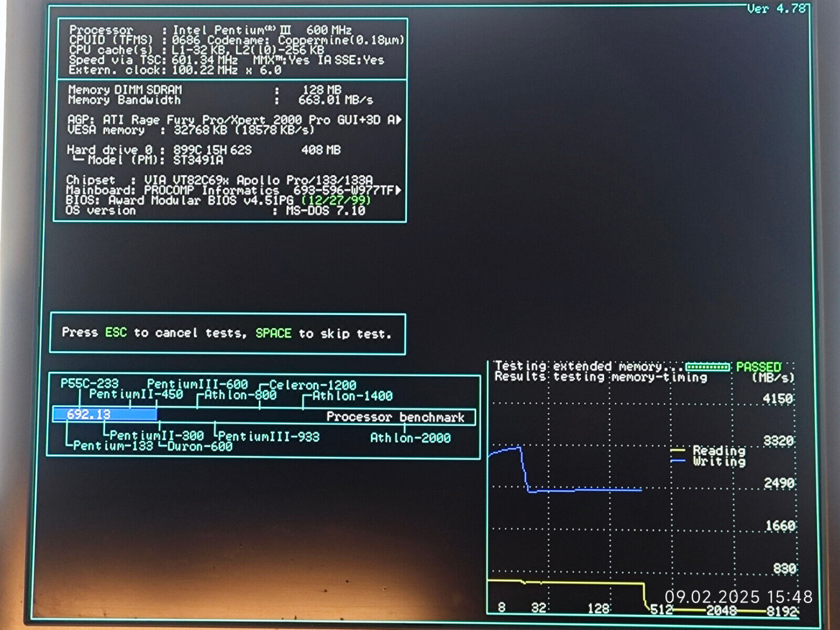Click the Memory DIMM SDRAM label
Image resolution: width=840 pixels, height=630 pixels.
pyautogui.click(x=125, y=90)
